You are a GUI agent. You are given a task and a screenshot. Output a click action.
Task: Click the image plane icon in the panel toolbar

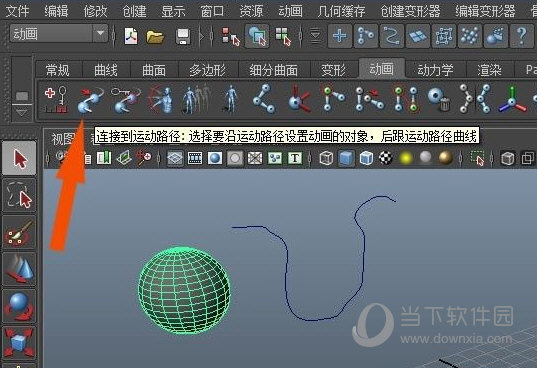coord(124,158)
